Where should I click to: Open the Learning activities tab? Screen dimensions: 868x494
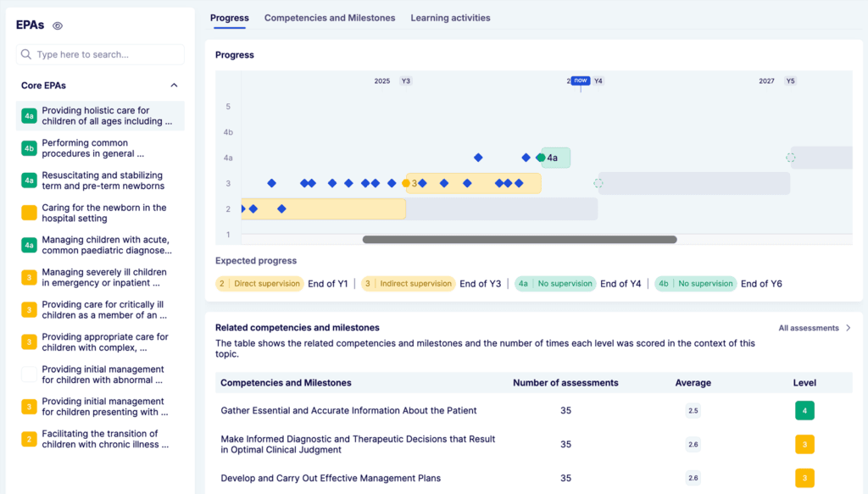450,17
